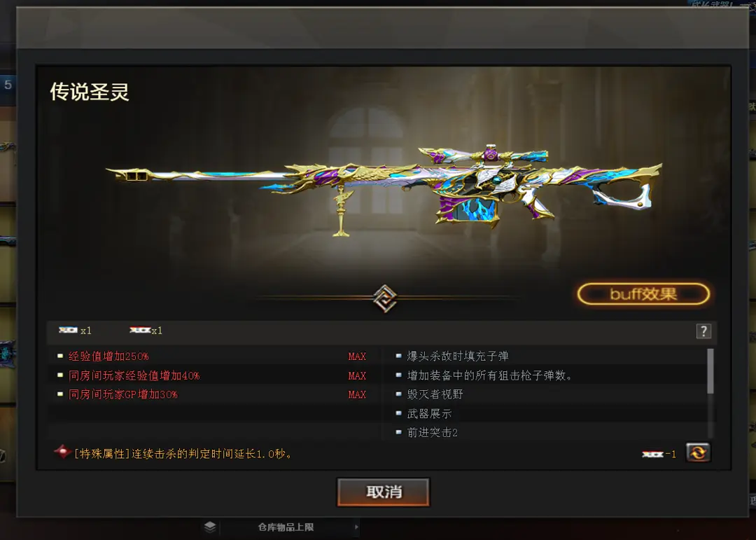Select the 经验值增加250% attribute row
This screenshot has width=756, height=540.
213,356
